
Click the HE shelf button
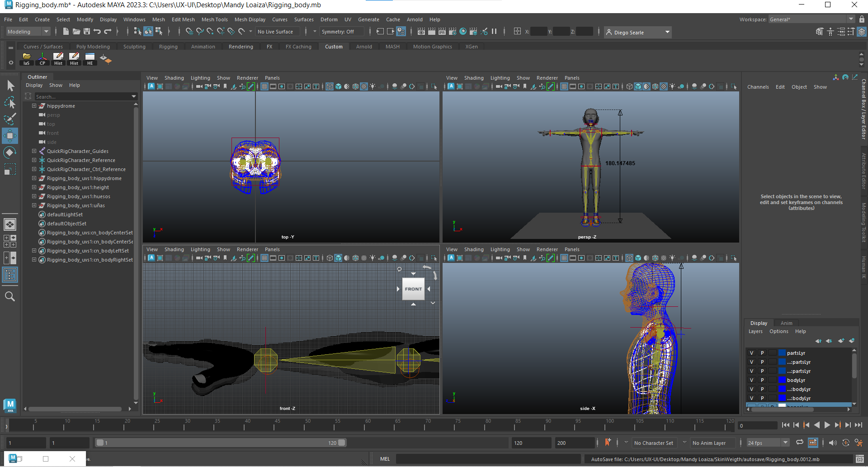click(90, 59)
